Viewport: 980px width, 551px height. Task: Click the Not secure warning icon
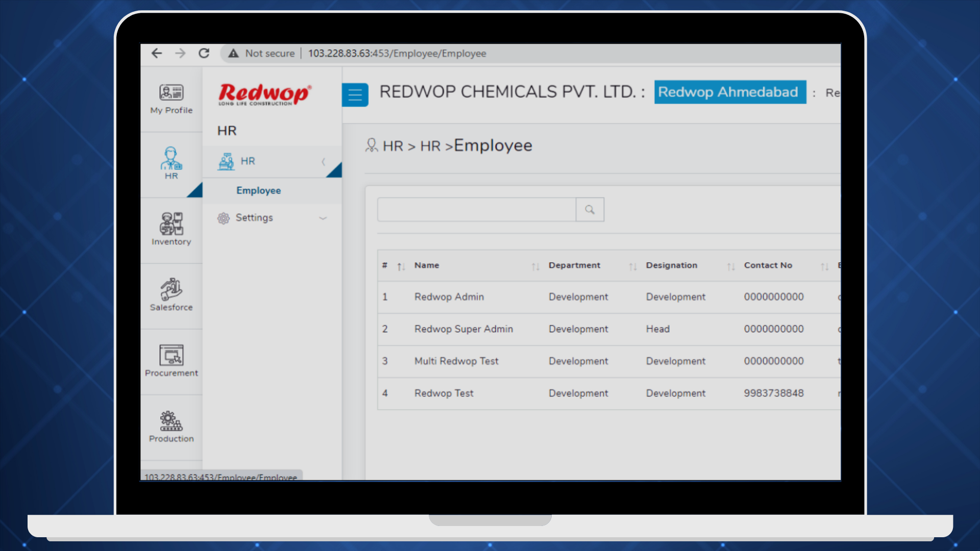233,53
